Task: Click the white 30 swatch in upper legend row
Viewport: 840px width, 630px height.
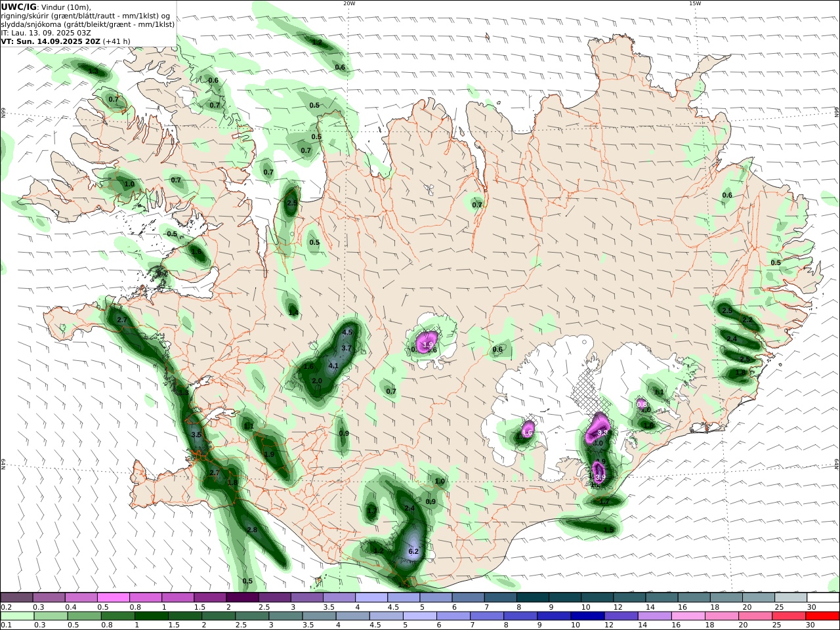Action: click(822, 597)
